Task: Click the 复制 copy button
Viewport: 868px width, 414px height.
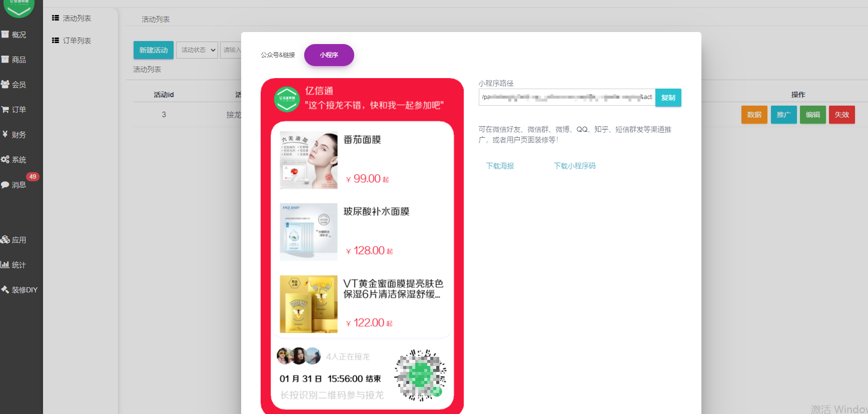Action: pos(668,98)
